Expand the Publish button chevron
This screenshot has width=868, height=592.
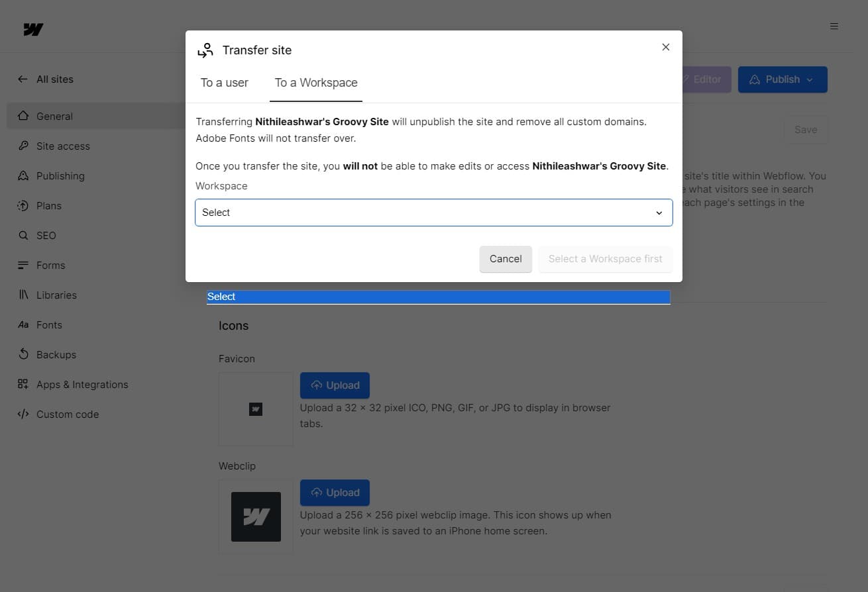(810, 79)
